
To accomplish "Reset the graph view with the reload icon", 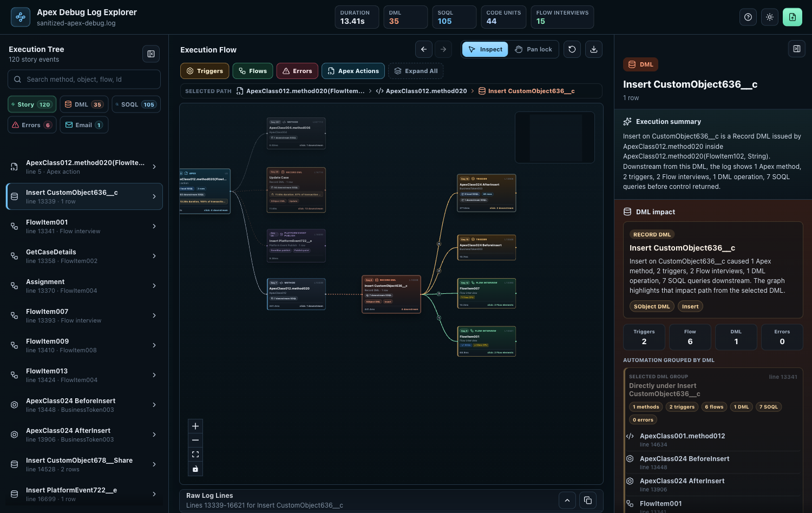I will tap(572, 49).
